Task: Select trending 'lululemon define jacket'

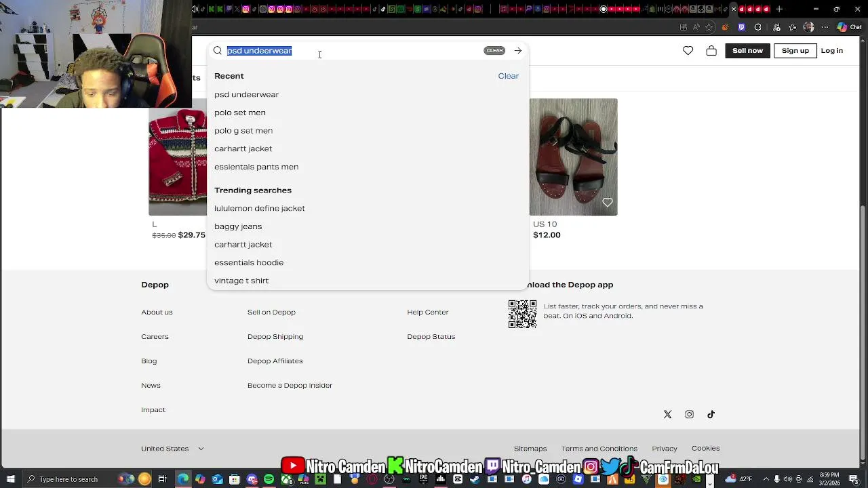Action: point(260,208)
